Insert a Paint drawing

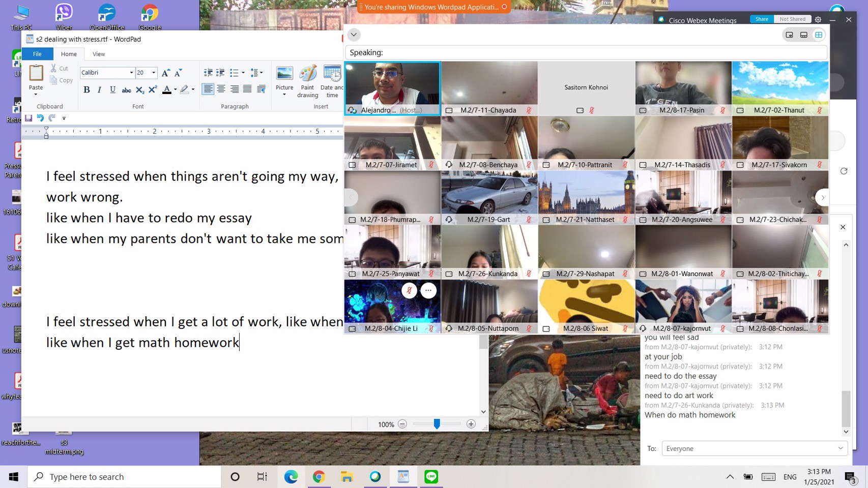307,82
